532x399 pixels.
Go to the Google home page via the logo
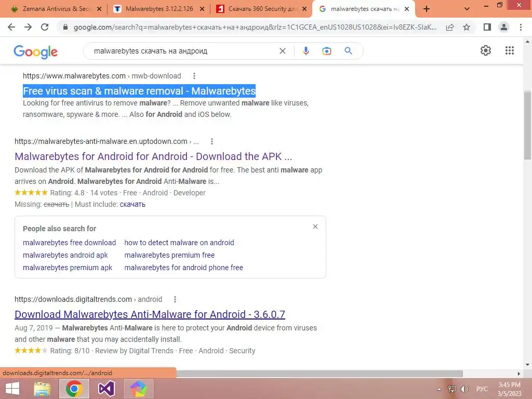(36, 51)
